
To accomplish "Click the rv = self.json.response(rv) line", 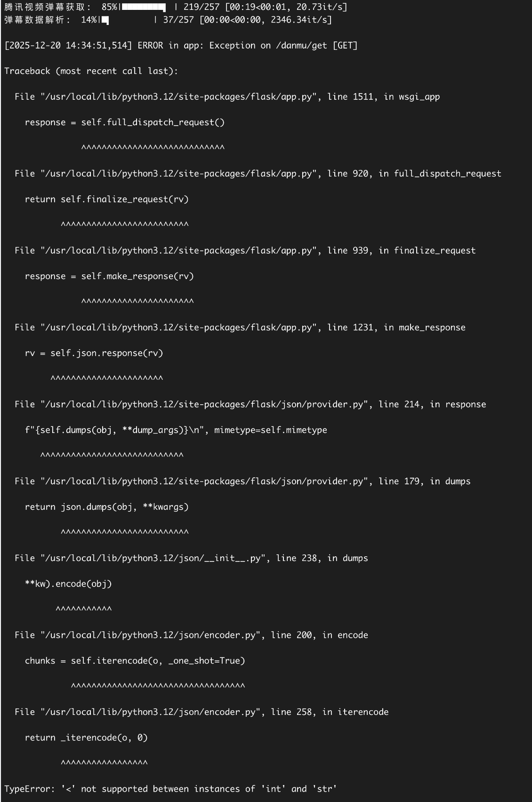I will click(94, 353).
